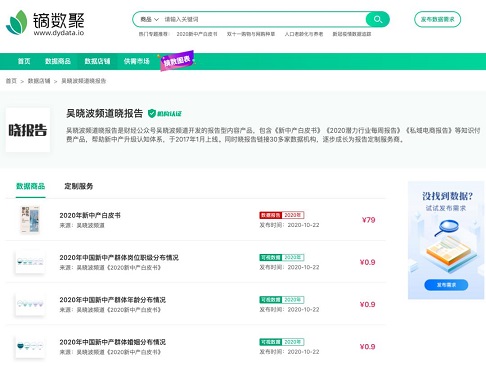Select the 数据商品 tab

[31, 186]
